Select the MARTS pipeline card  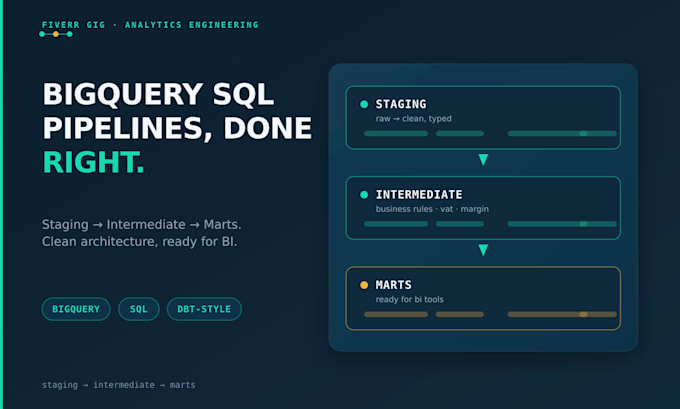point(483,298)
